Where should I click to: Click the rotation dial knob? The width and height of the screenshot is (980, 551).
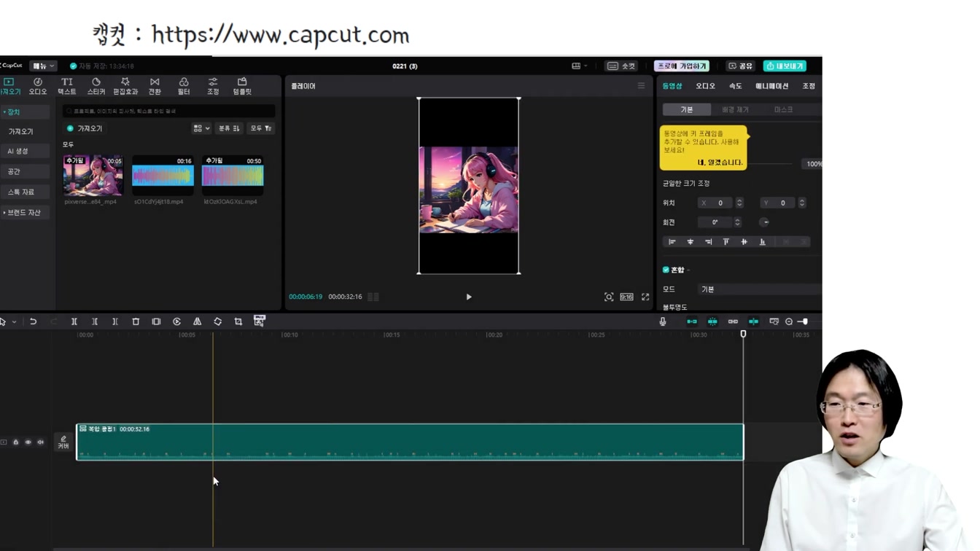point(764,222)
